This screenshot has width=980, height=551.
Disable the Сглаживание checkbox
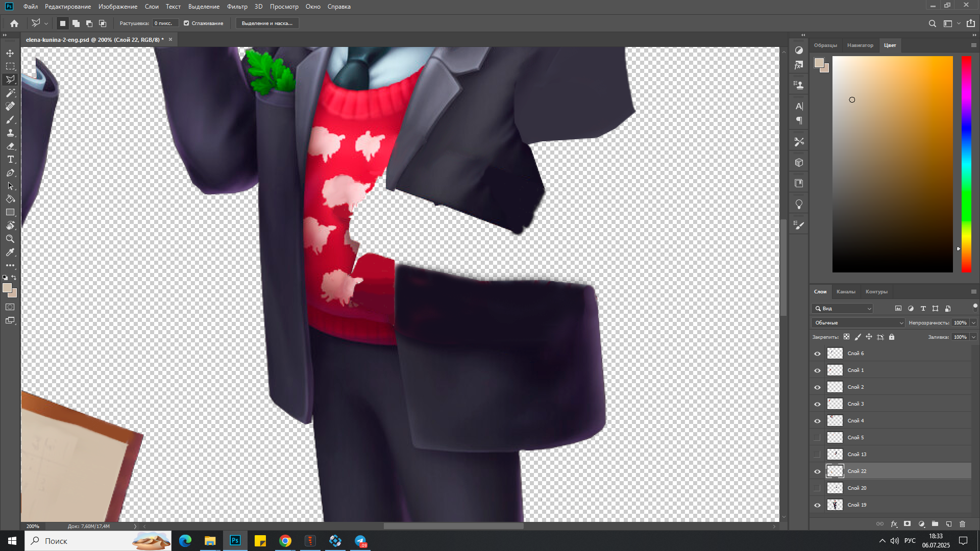click(186, 23)
